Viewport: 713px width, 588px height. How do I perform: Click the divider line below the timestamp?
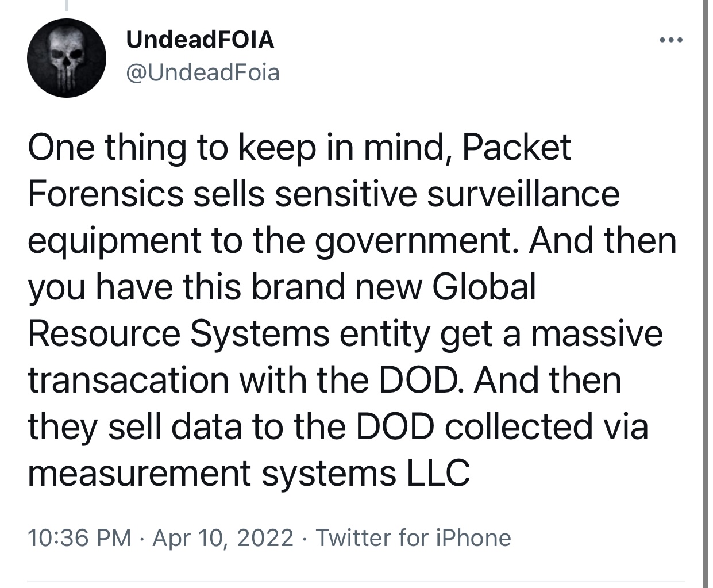click(x=356, y=581)
